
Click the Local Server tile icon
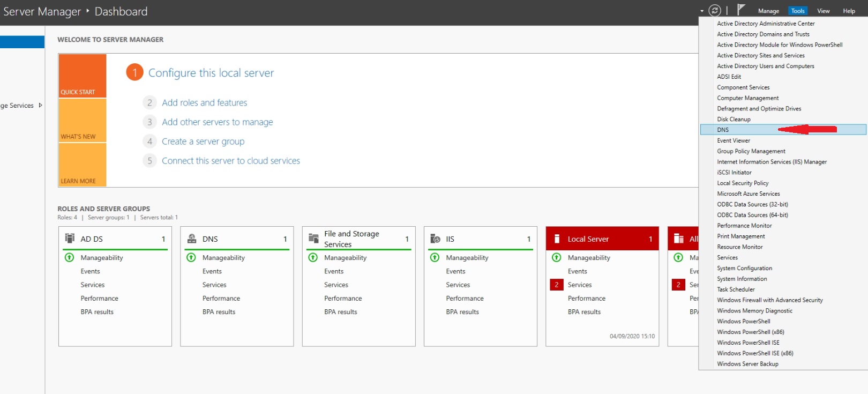point(557,239)
